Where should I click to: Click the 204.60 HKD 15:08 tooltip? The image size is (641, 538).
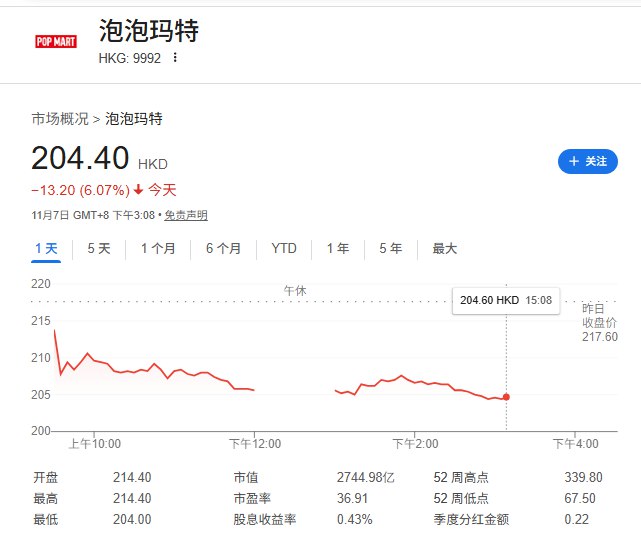coord(506,300)
